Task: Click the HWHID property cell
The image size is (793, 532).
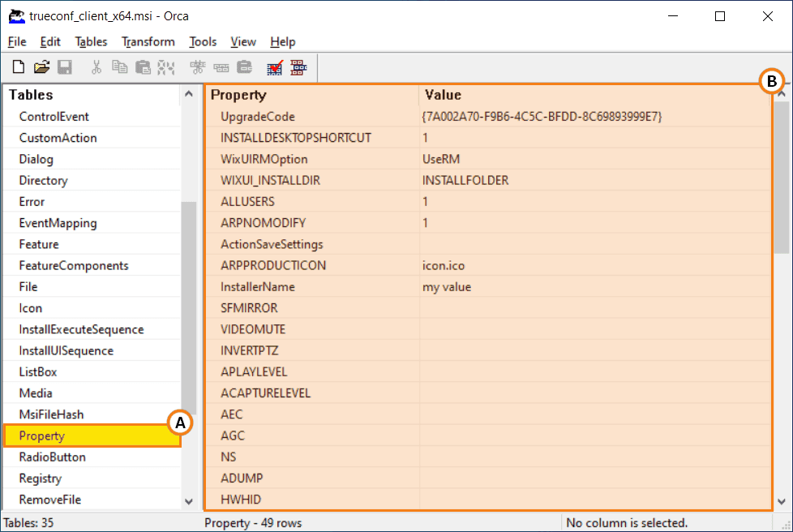Action: (x=312, y=499)
